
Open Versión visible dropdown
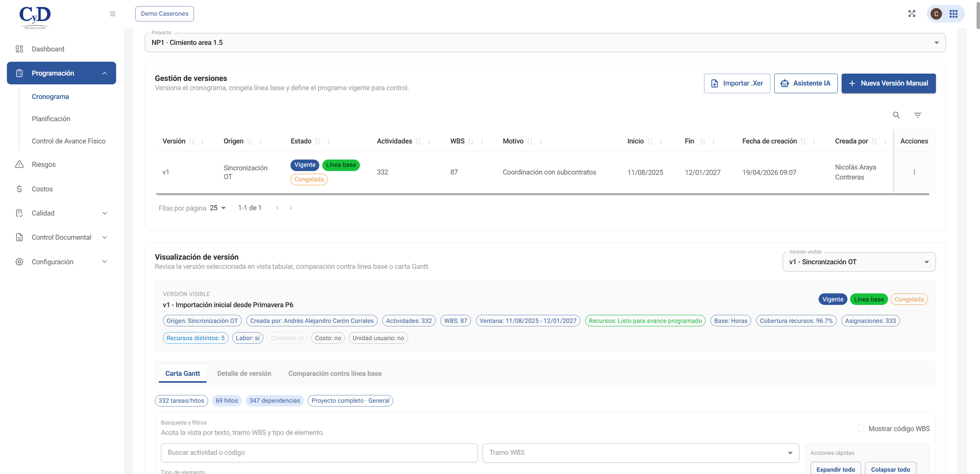859,262
